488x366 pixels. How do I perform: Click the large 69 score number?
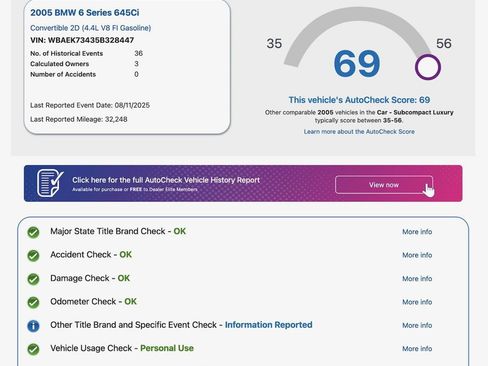[x=357, y=63]
